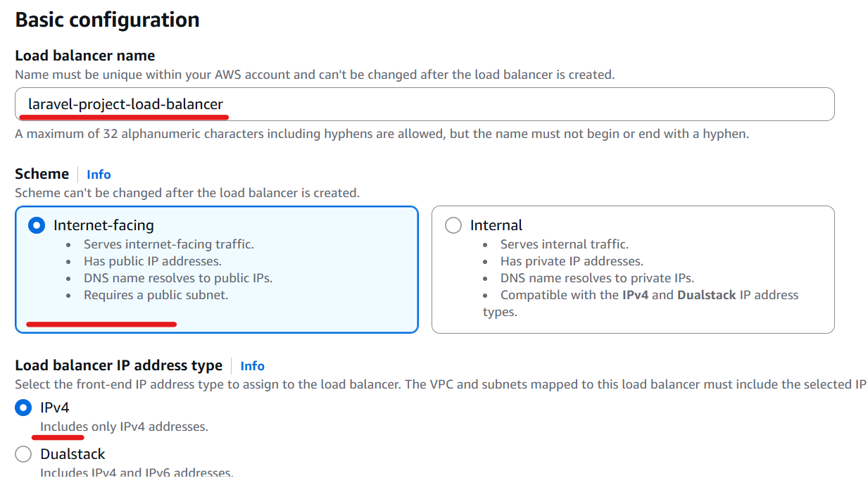Select the Internal scheme radio button
The image size is (868, 478).
pyautogui.click(x=453, y=225)
